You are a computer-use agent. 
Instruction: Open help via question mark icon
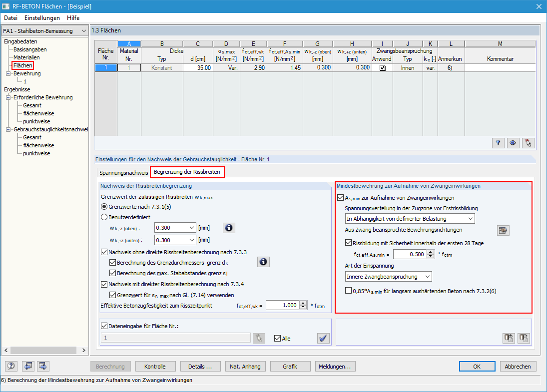(x=11, y=366)
